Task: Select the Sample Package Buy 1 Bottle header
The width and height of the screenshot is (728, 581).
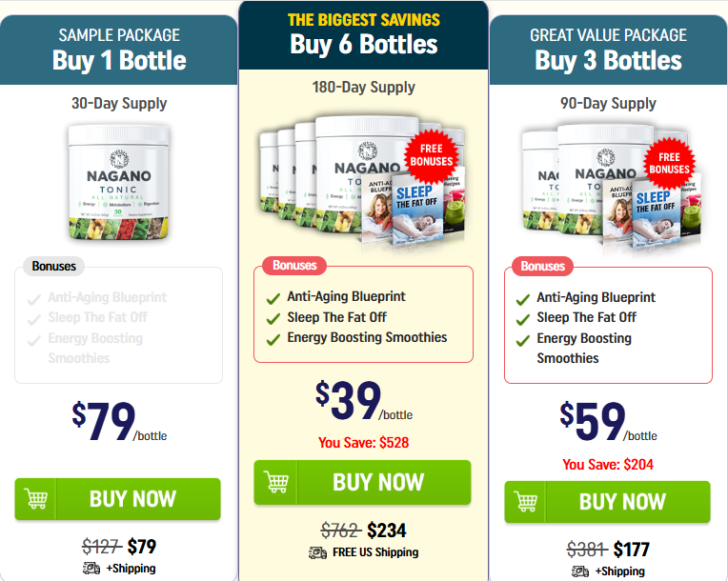Action: click(119, 50)
